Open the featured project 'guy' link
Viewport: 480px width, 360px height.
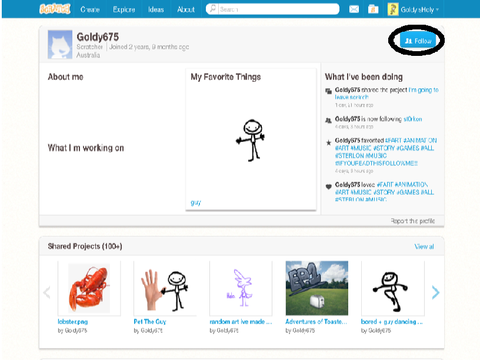pyautogui.click(x=196, y=202)
